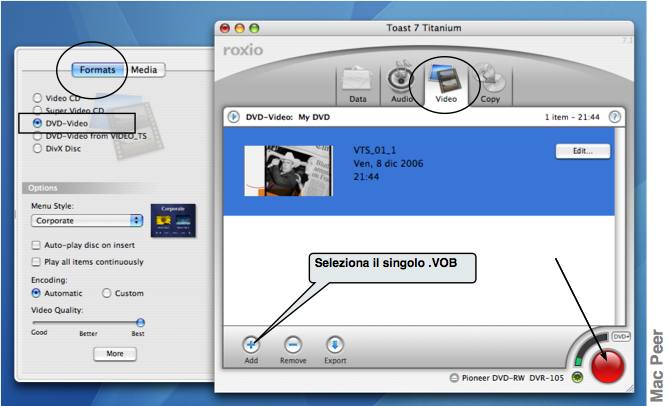The width and height of the screenshot is (667, 406).
Task: Click the round icon beside DVD-Video: My DVD
Action: pyautogui.click(x=233, y=117)
